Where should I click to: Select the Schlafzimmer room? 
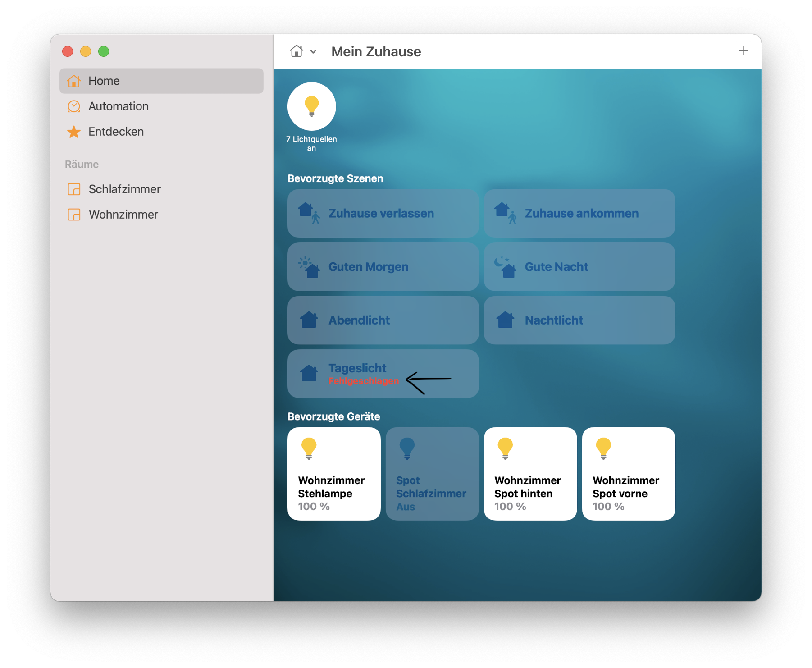161,189
